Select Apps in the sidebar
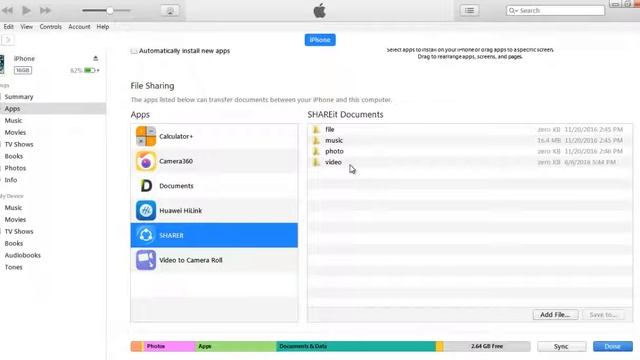The image size is (640, 360). 12,109
